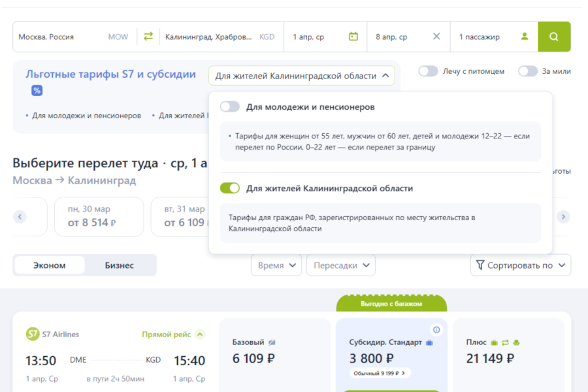Clear the return date 8 апр

(x=436, y=37)
